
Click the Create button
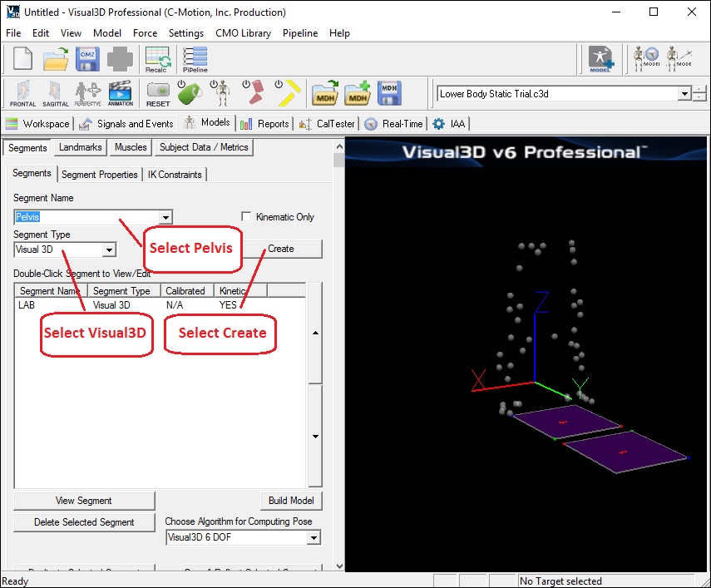click(x=280, y=249)
